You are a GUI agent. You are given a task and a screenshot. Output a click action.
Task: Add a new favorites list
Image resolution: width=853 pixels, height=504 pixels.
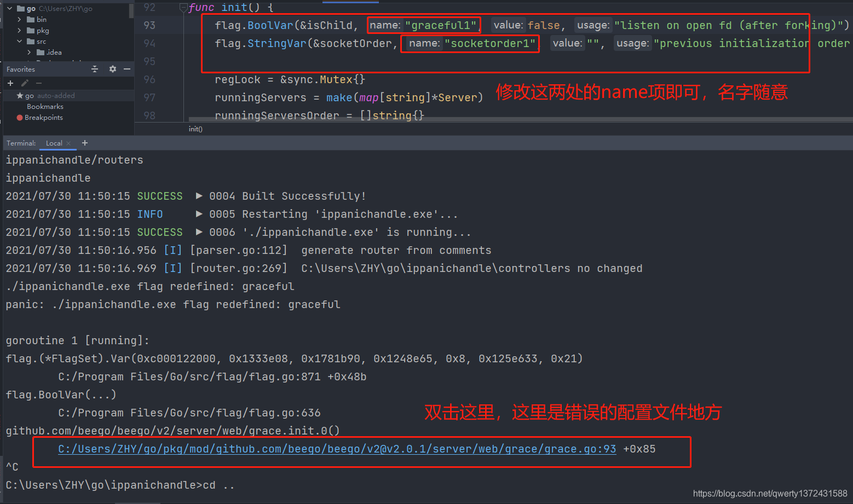click(10, 83)
